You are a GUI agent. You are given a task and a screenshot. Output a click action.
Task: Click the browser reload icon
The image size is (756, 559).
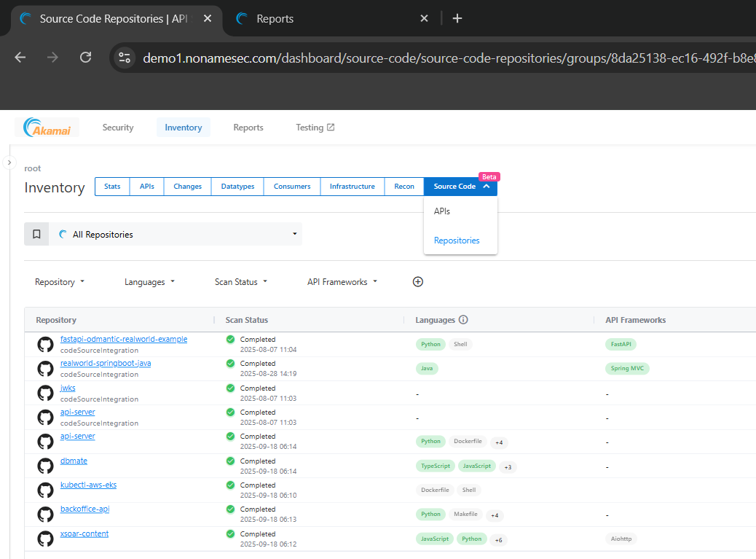(85, 58)
